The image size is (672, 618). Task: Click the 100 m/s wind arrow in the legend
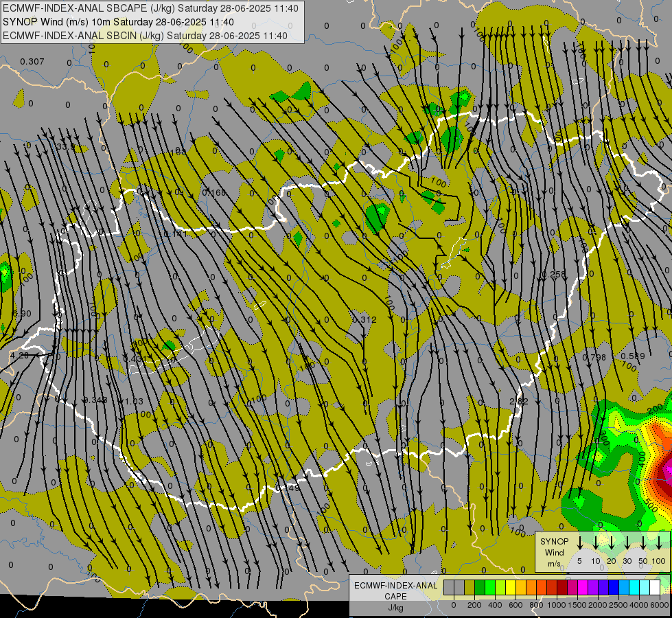[659, 543]
